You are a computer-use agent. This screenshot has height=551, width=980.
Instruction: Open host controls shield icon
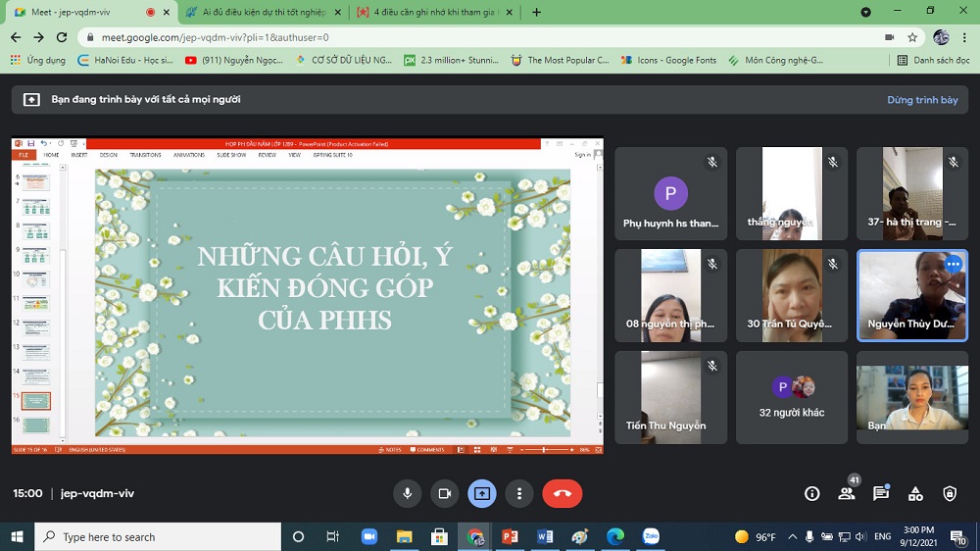coord(949,493)
